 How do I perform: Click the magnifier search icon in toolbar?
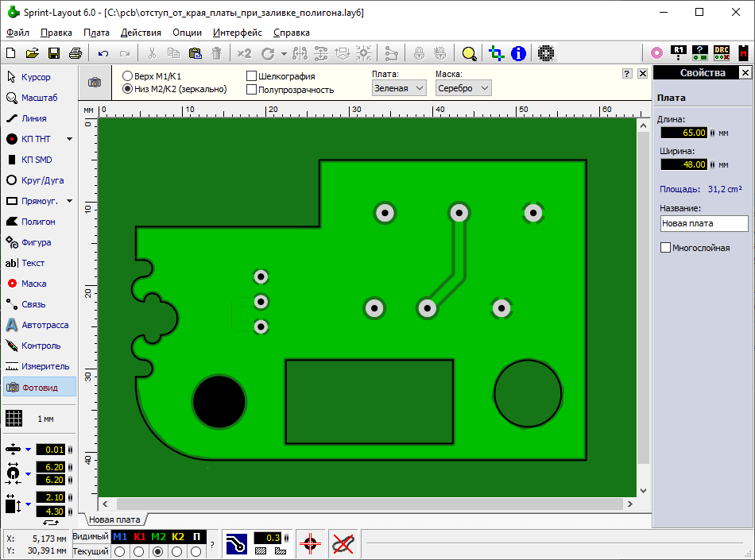click(x=469, y=53)
